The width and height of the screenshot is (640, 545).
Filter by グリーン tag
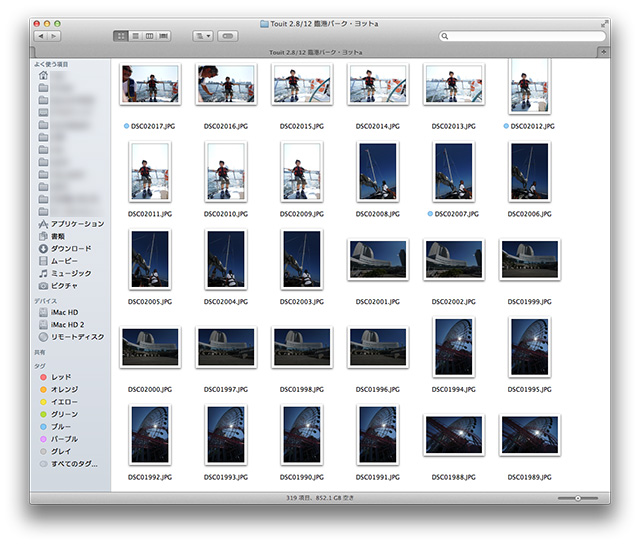point(59,414)
